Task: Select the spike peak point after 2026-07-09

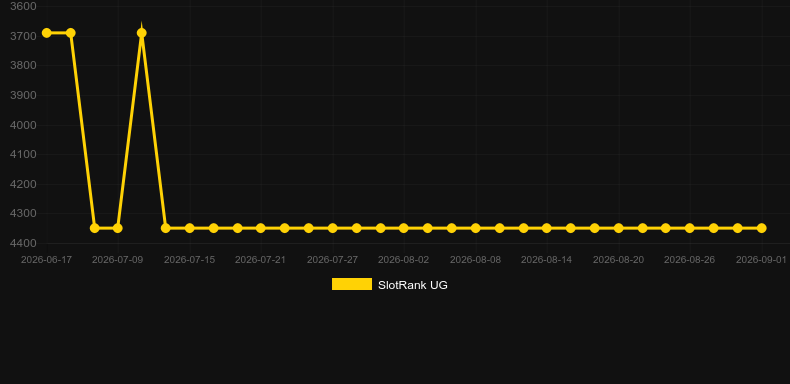Action: click(142, 33)
